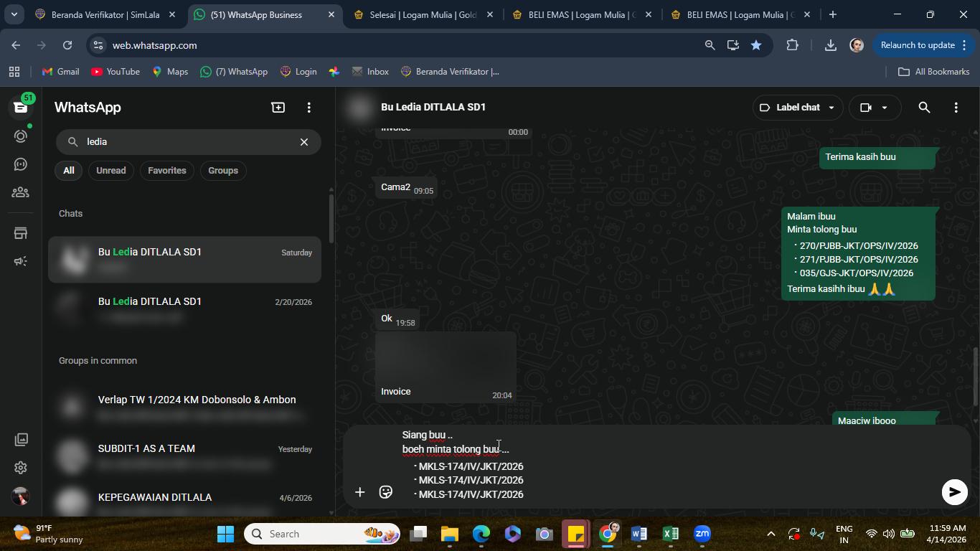Viewport: 980px width, 551px height.
Task: Open SUBDIT-1 AS A TEAM group chat
Action: [184, 456]
